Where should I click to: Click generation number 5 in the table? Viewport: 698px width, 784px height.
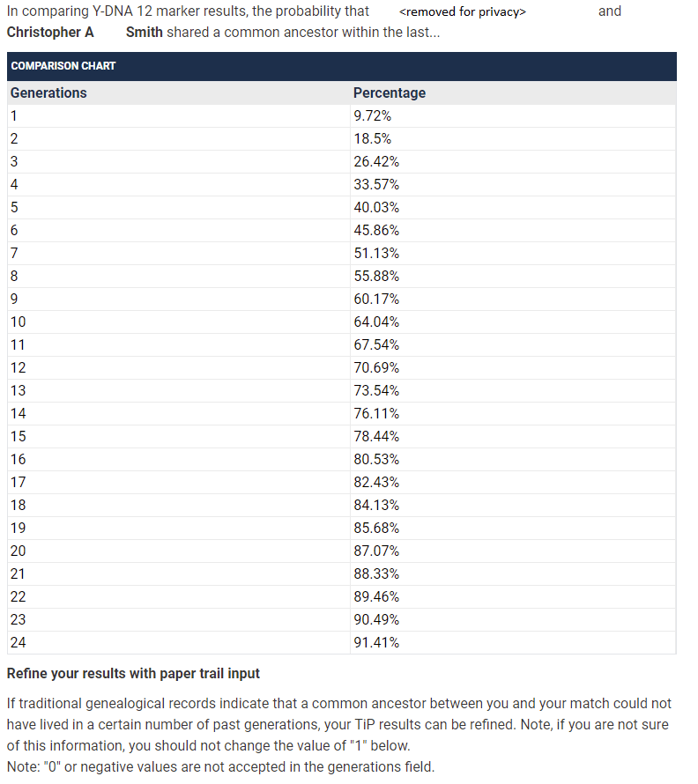pos(14,207)
